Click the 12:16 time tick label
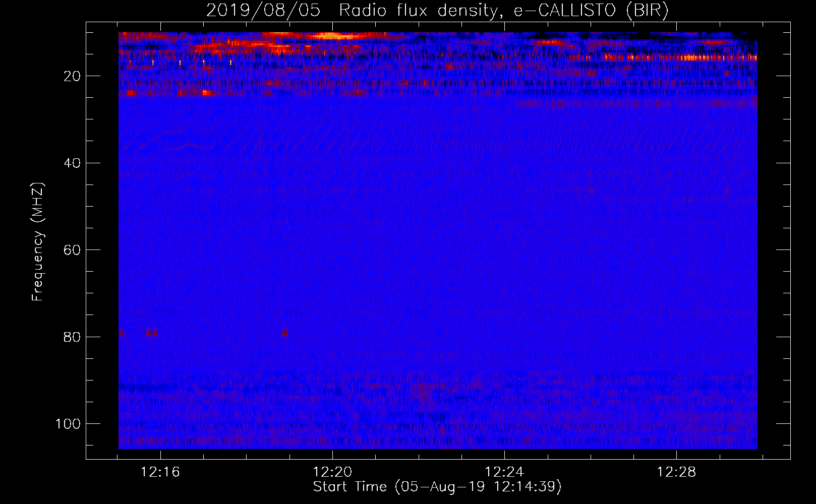 tap(160, 472)
